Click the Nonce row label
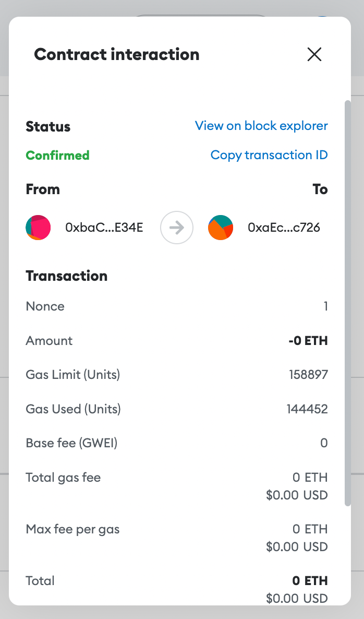The width and height of the screenshot is (364, 619). 45,306
